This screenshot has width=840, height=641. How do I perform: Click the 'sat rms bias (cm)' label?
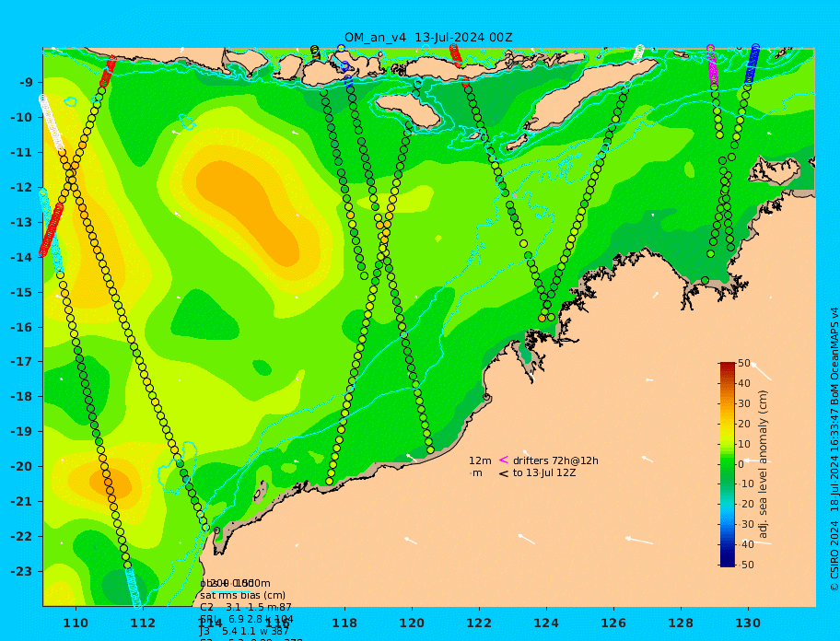(242, 595)
